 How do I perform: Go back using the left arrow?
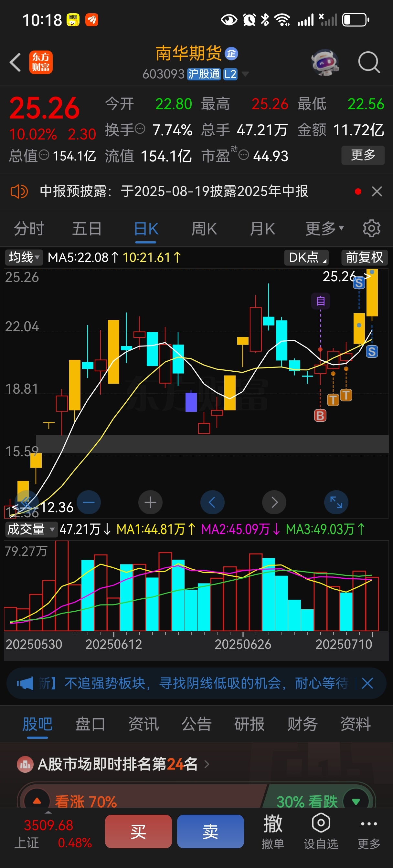tap(15, 62)
